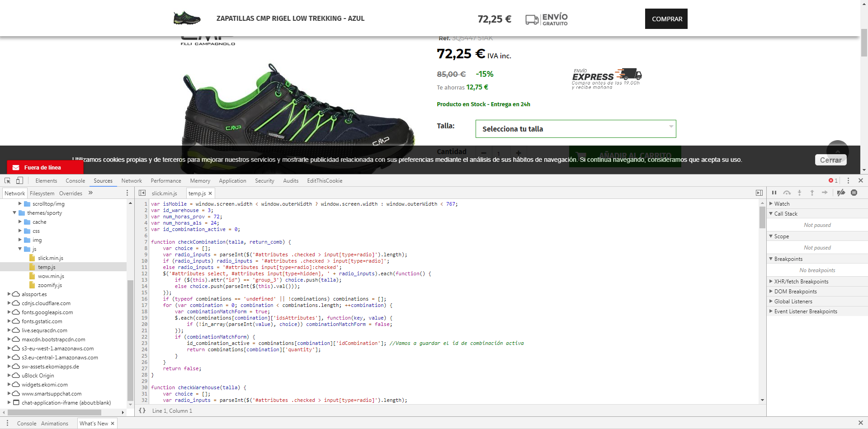
Task: Expand the Watch debugger section
Action: click(x=771, y=204)
